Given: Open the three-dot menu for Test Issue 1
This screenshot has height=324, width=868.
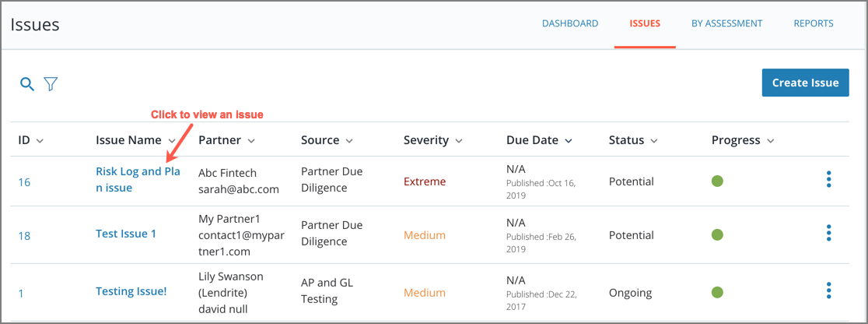Looking at the screenshot, I should (828, 233).
